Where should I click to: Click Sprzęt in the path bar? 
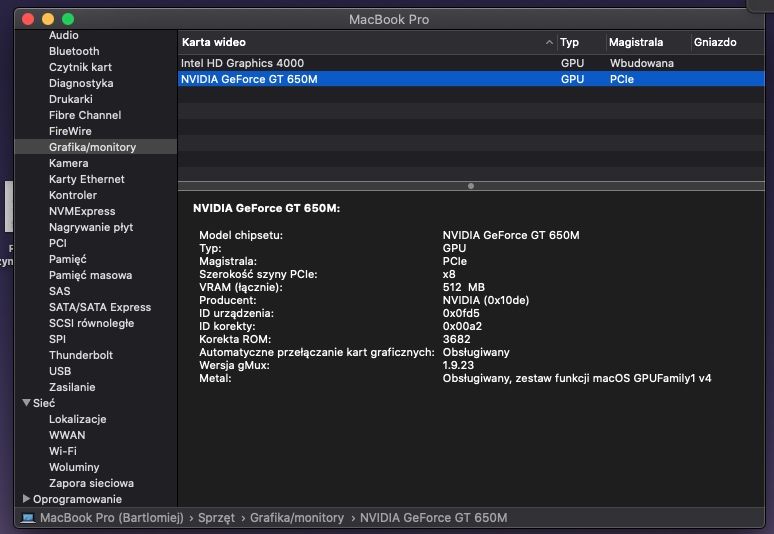216,518
